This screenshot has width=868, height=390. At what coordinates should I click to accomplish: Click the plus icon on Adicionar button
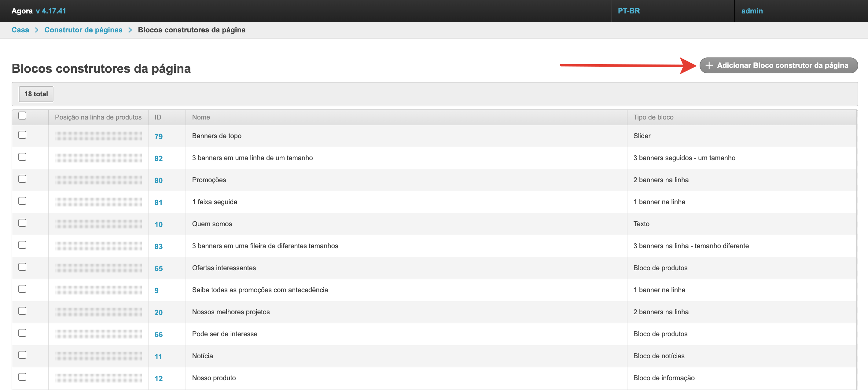709,65
